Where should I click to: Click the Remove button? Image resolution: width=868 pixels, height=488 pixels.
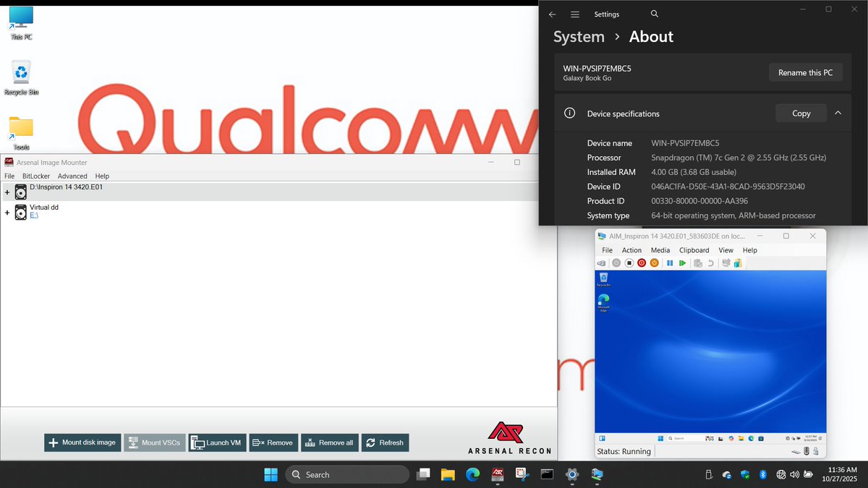(273, 442)
